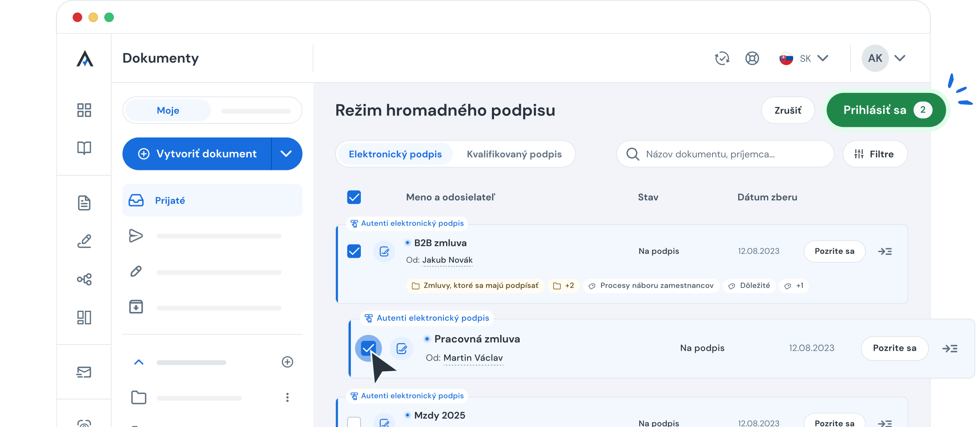Open dropdown arrow beside Vytvoriť dokument

[x=286, y=154]
